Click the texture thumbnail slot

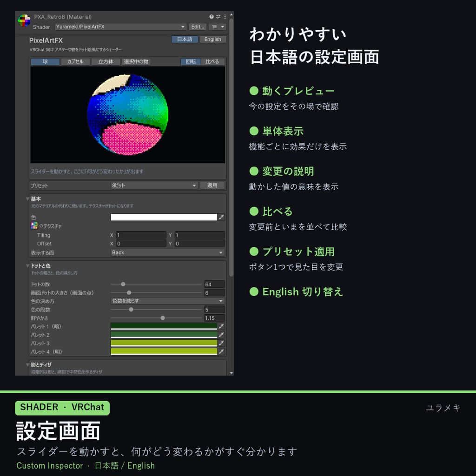(34, 225)
